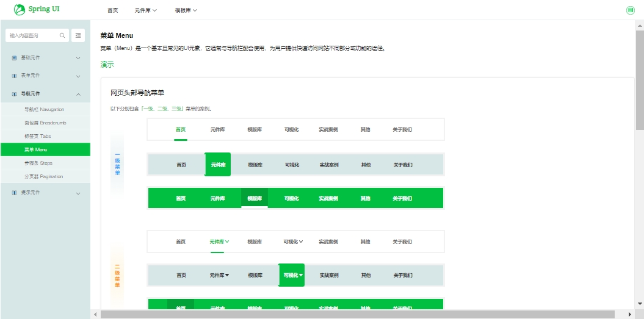Expand the 基础元件 sidebar group chevron
Screen dimensions: 644x319
click(78, 58)
